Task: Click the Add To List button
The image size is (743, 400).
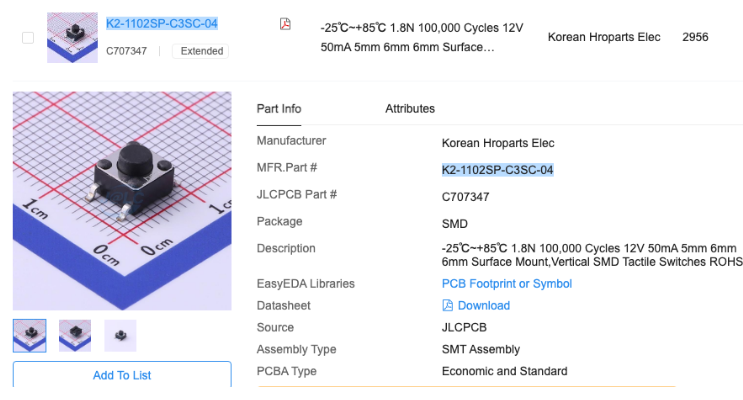Action: pyautogui.click(x=122, y=374)
